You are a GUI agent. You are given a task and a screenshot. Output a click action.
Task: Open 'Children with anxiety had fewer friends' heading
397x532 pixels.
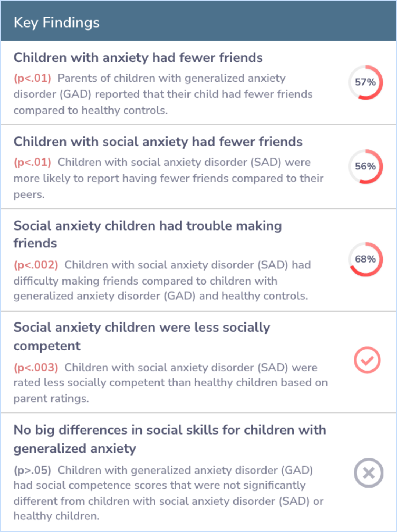point(138,58)
